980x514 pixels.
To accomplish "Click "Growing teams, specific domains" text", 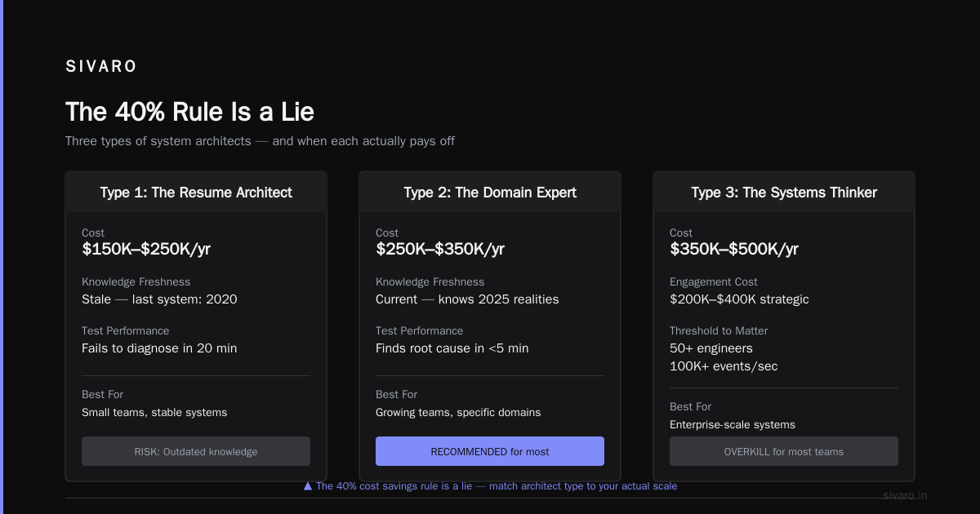I will pyautogui.click(x=458, y=413).
